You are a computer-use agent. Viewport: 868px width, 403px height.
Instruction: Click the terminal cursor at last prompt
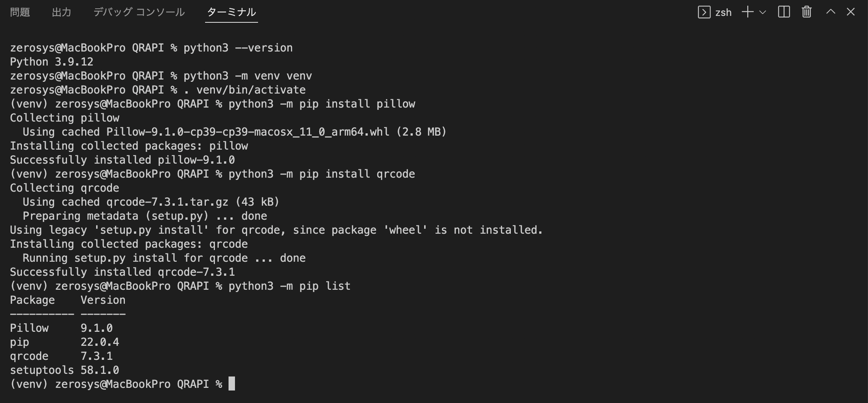coord(232,383)
